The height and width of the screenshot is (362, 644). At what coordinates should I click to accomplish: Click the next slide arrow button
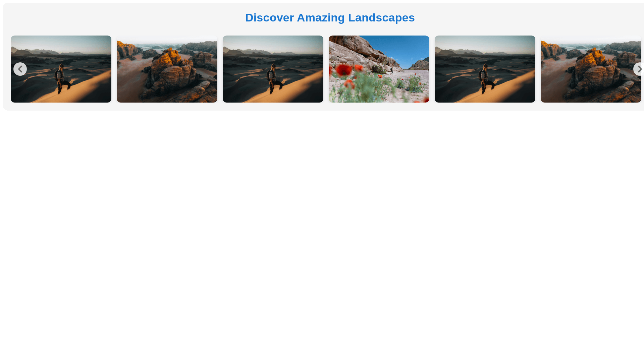639,69
